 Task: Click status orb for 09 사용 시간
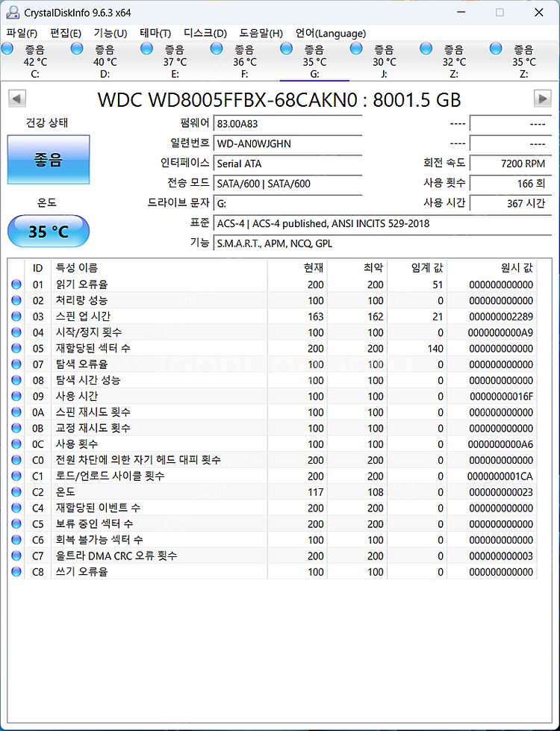point(16,396)
